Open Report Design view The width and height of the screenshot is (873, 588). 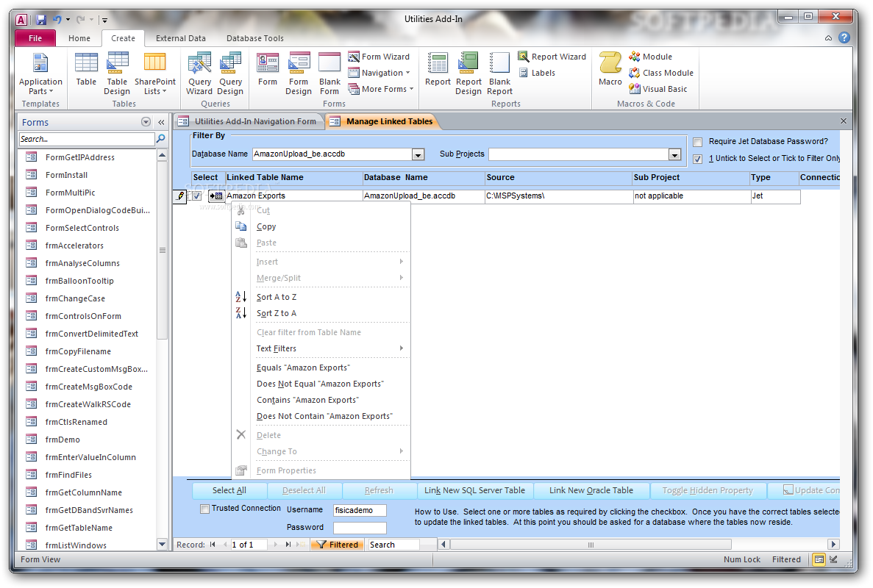click(x=468, y=74)
